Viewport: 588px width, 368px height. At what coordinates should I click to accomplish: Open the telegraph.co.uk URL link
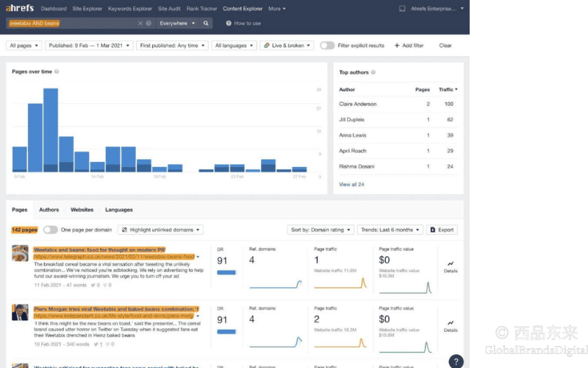coord(114,257)
